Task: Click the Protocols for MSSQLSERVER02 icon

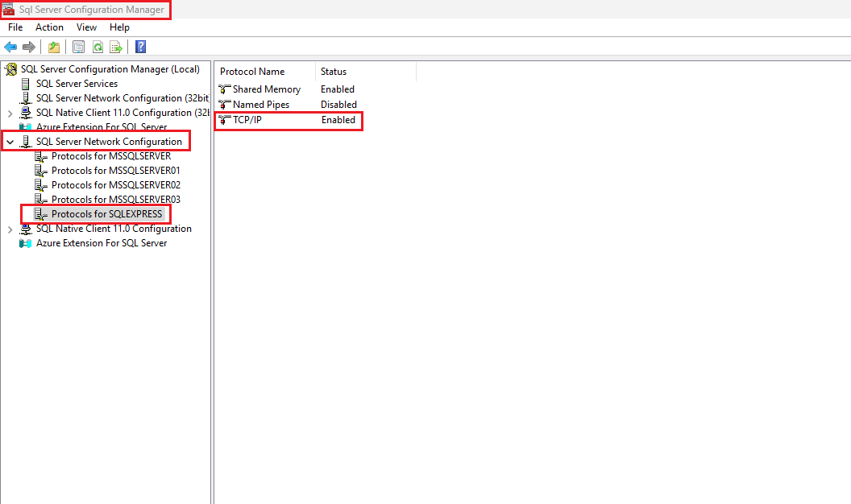Action: coord(41,185)
